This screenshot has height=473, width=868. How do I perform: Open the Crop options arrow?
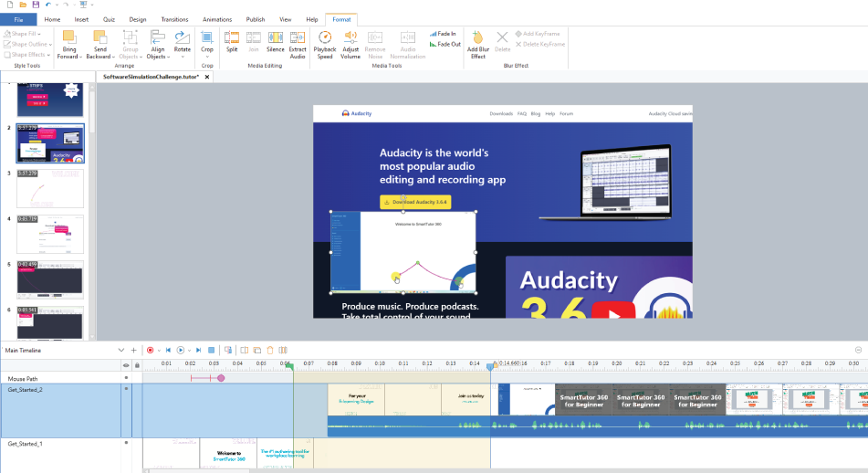click(207, 57)
